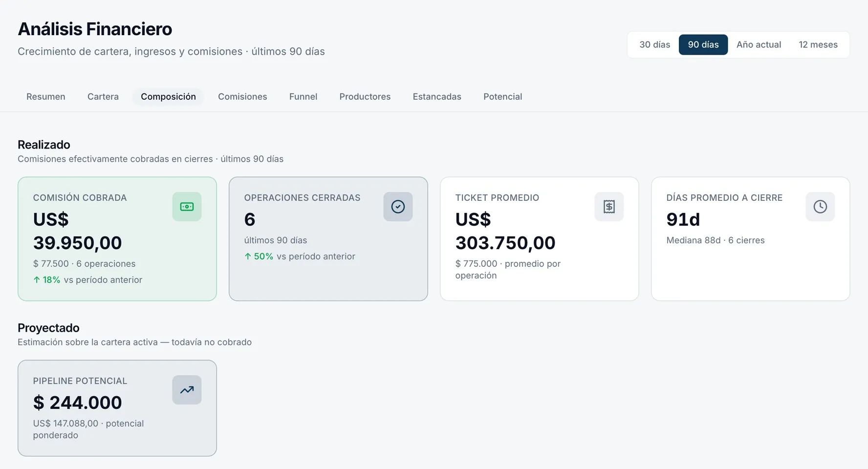
Task: Select the 30 días period
Action: click(x=655, y=44)
